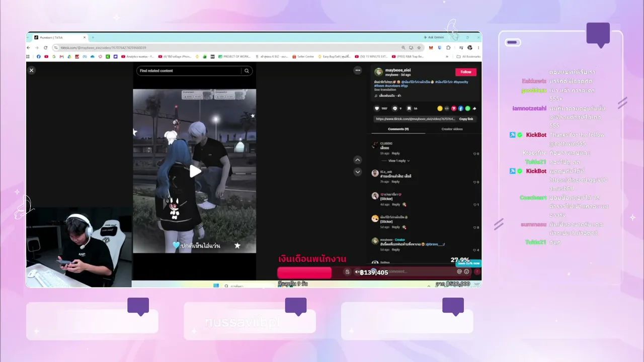
Task: Open the All Bookmarks folder
Action: [468, 57]
